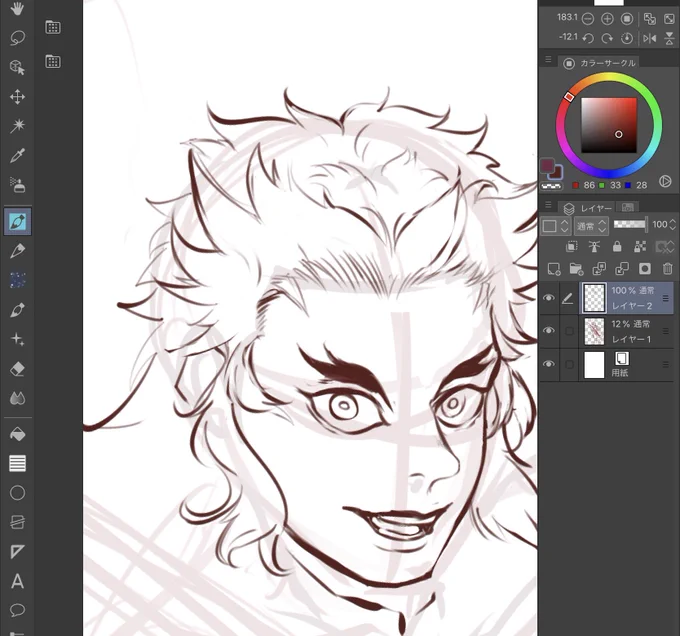Select the Eraser tool
This screenshot has width=680, height=636.
[x=17, y=369]
